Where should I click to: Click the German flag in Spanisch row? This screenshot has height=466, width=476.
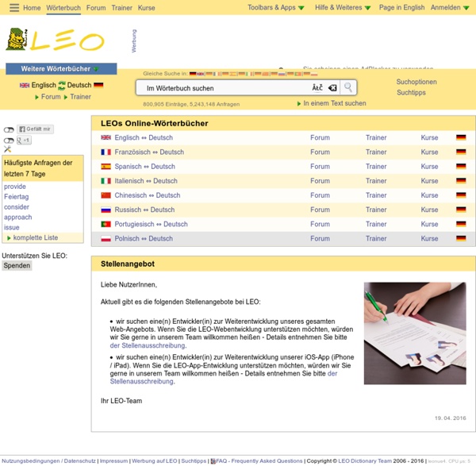pyautogui.click(x=461, y=167)
